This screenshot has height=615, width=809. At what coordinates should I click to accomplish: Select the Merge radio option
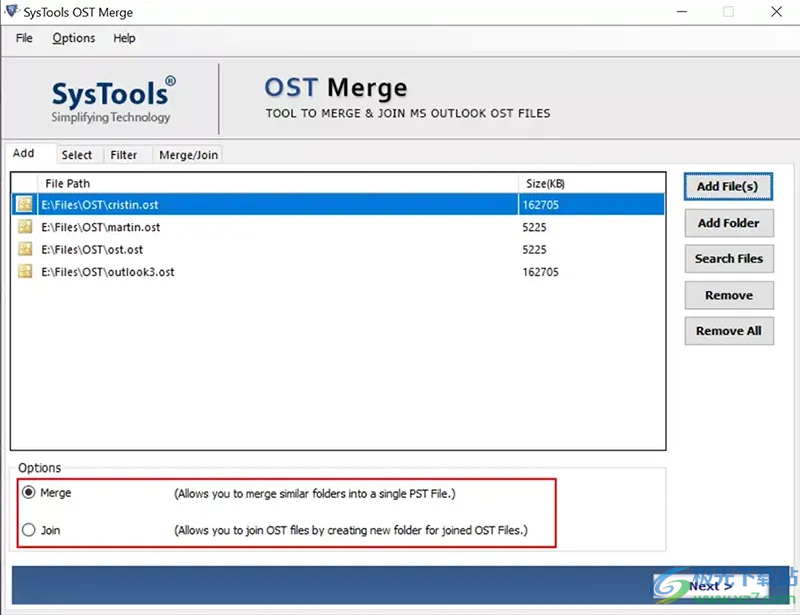pos(29,493)
